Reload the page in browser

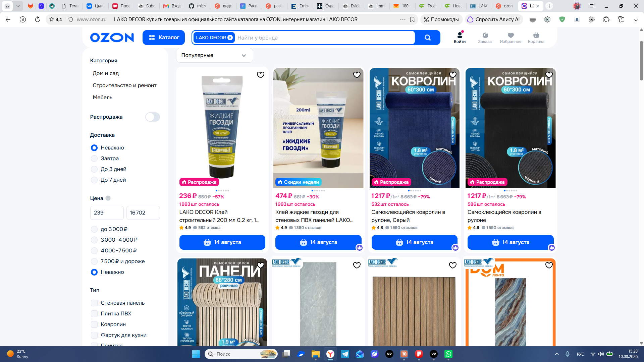38,19
